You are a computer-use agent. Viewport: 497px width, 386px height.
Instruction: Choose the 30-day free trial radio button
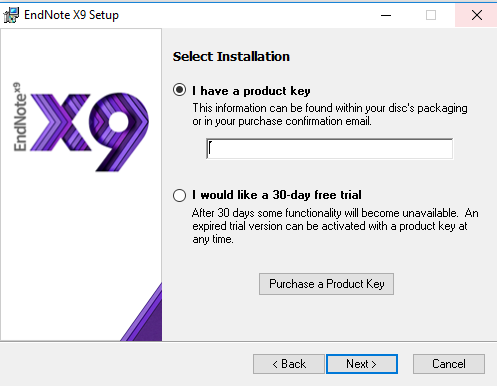(180, 195)
